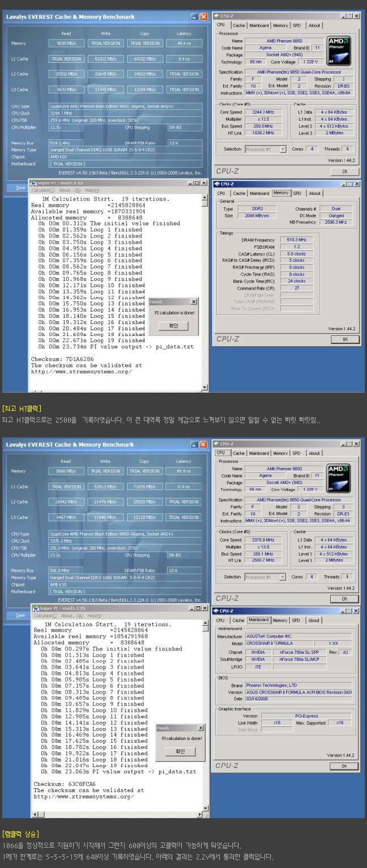
Task: Click OK in CPU-Z showing Core Speed 3375.9 MHz
Action: tap(345, 599)
